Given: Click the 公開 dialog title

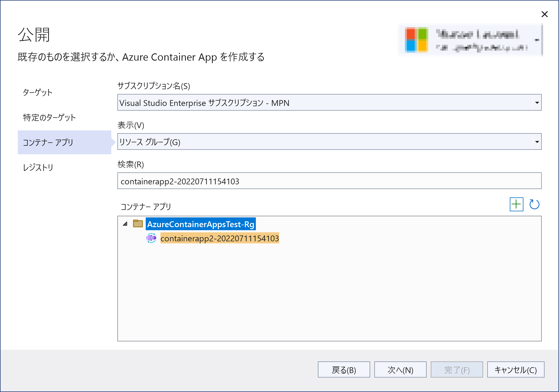Looking at the screenshot, I should [x=34, y=35].
